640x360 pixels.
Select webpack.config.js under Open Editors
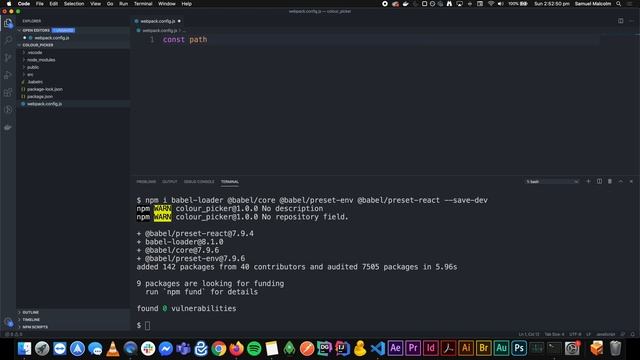coord(51,38)
